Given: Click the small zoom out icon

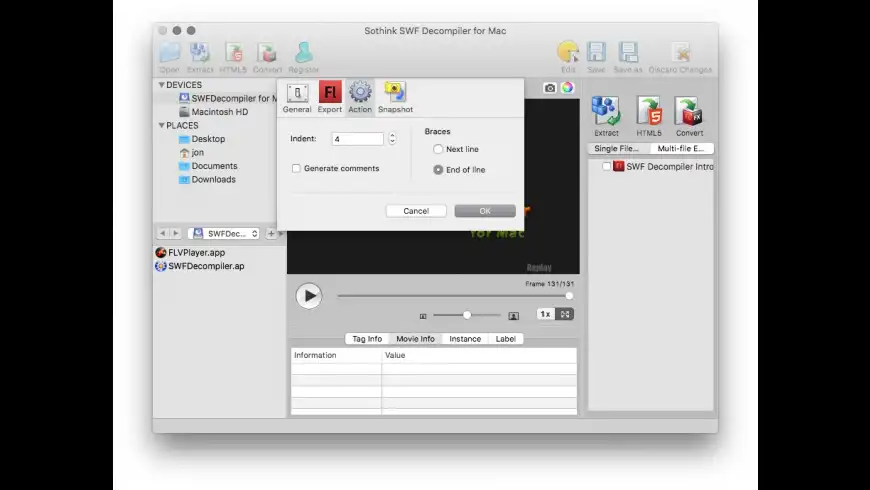Looking at the screenshot, I should coord(423,316).
